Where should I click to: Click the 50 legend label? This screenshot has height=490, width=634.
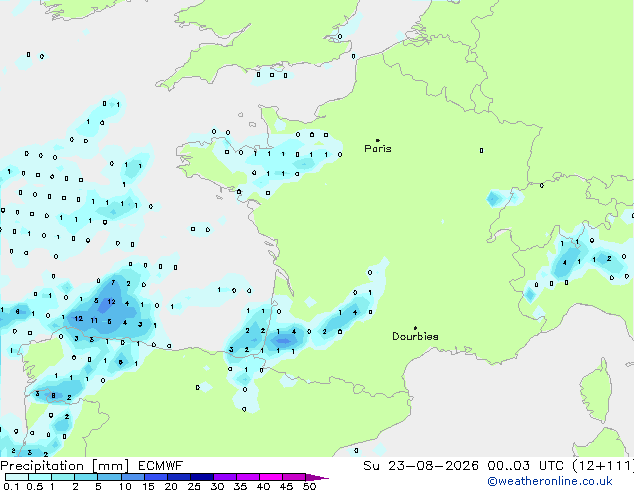[310, 486]
